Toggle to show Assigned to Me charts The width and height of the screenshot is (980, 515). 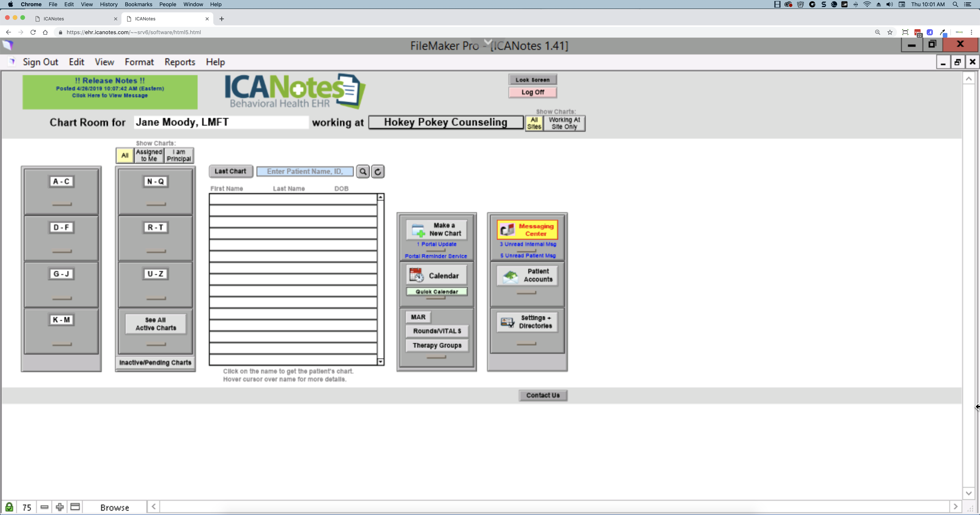click(x=149, y=154)
